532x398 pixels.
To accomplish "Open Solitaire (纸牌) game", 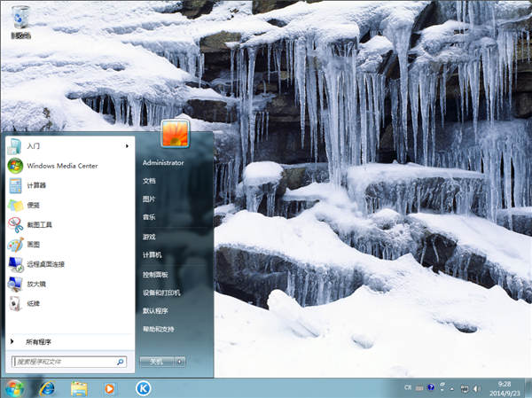I will (32, 303).
